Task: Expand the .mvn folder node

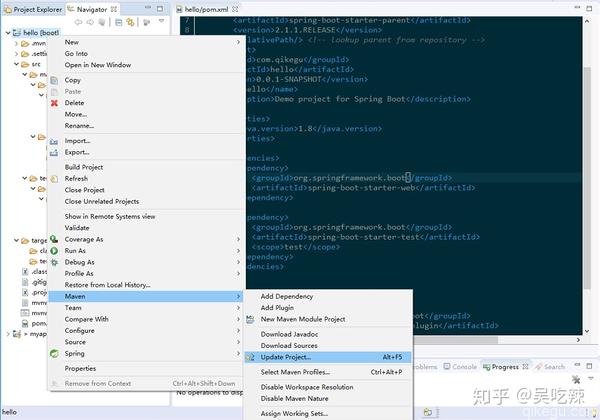Action: pos(16,44)
